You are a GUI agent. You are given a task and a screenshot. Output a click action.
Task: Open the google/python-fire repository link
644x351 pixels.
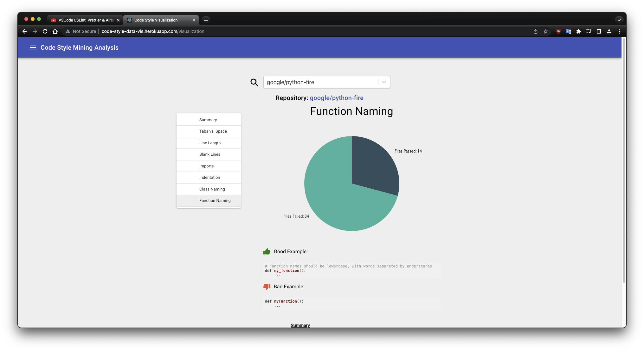point(336,98)
